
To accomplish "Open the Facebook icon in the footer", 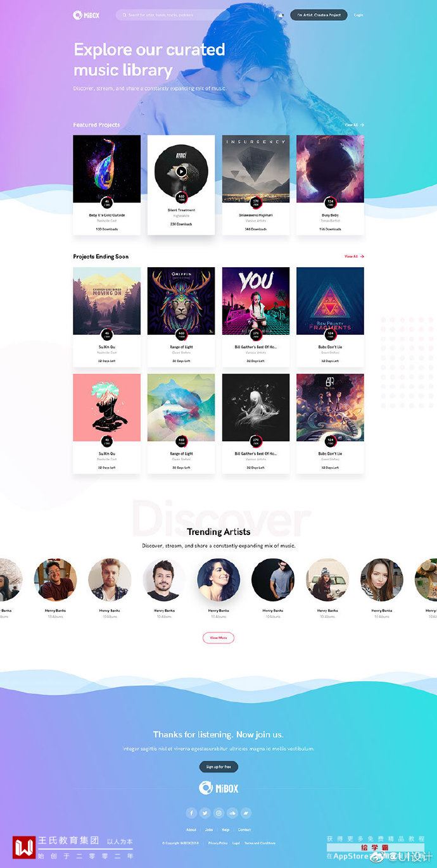I will click(191, 813).
